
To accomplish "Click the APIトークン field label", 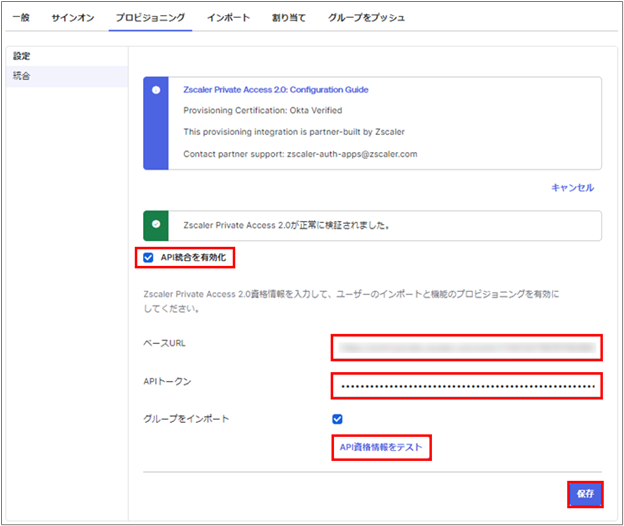I will [167, 382].
